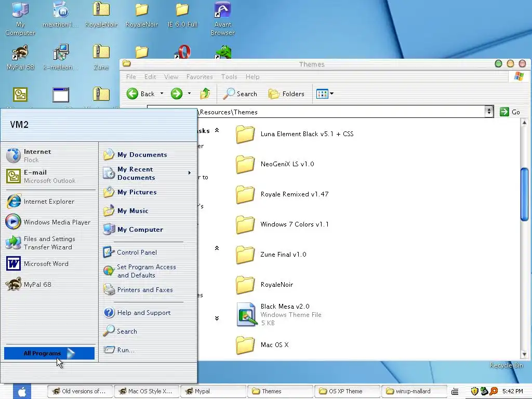Click the security shield tray icon

(475, 391)
